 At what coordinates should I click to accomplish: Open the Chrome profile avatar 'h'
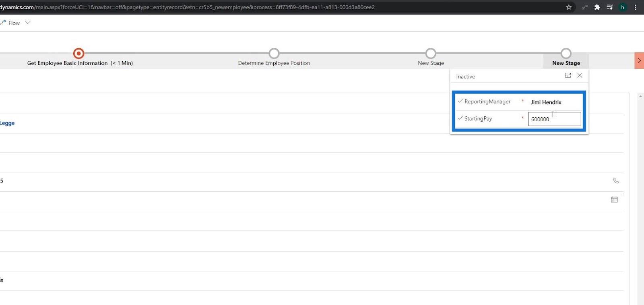[623, 7]
